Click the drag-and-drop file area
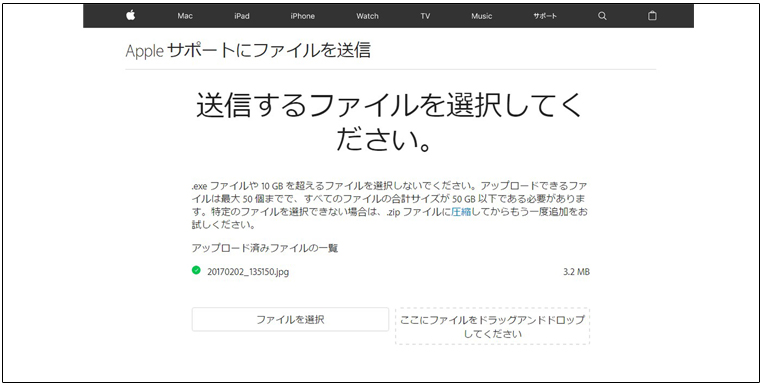The height and width of the screenshot is (386, 763). click(x=492, y=326)
